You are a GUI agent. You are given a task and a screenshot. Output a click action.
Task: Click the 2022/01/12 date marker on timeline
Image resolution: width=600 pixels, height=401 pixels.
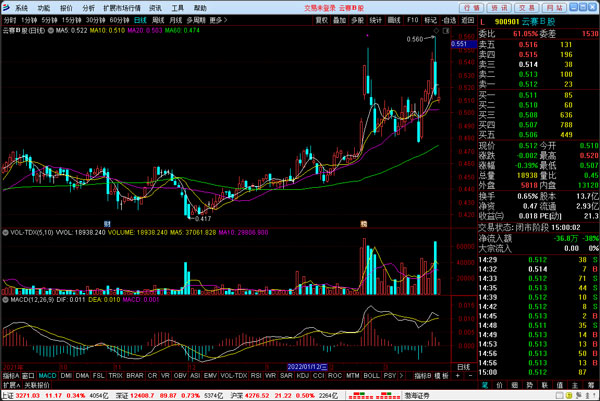(307, 367)
